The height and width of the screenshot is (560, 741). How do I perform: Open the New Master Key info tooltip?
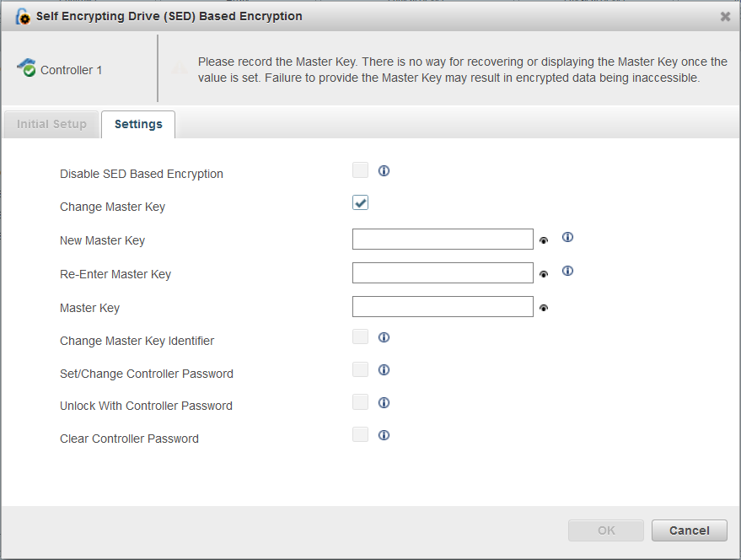[567, 237]
